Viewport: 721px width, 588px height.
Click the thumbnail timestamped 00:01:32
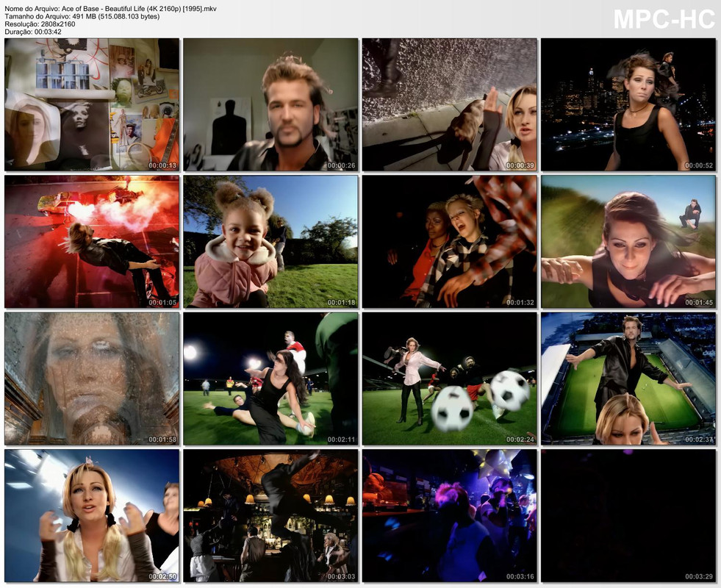point(450,241)
